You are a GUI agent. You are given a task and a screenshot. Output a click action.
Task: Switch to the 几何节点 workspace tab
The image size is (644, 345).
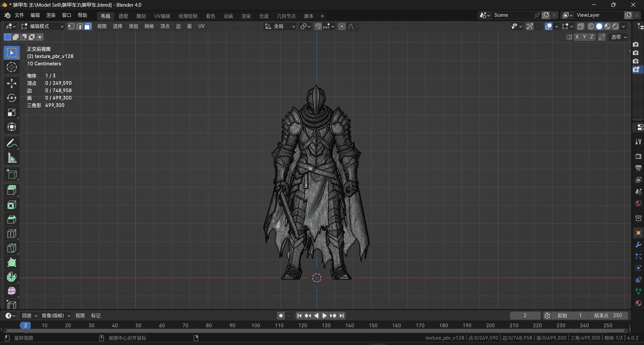tap(286, 16)
